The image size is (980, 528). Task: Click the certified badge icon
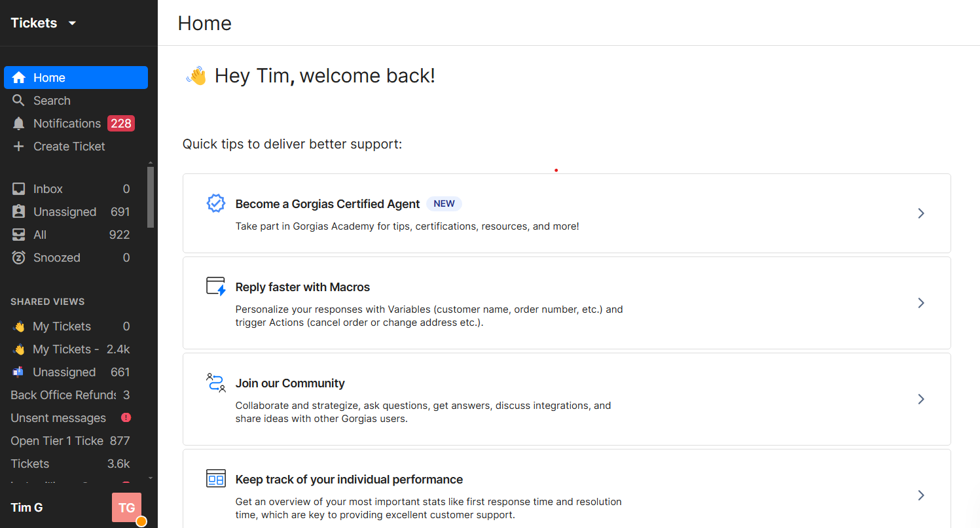(215, 203)
